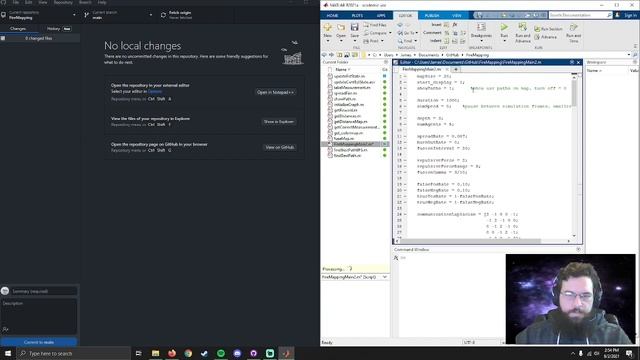Image resolution: width=640 pixels, height=360 pixels.
Task: Click the Open folder icon in MATLAB ribbon
Action: point(341,27)
